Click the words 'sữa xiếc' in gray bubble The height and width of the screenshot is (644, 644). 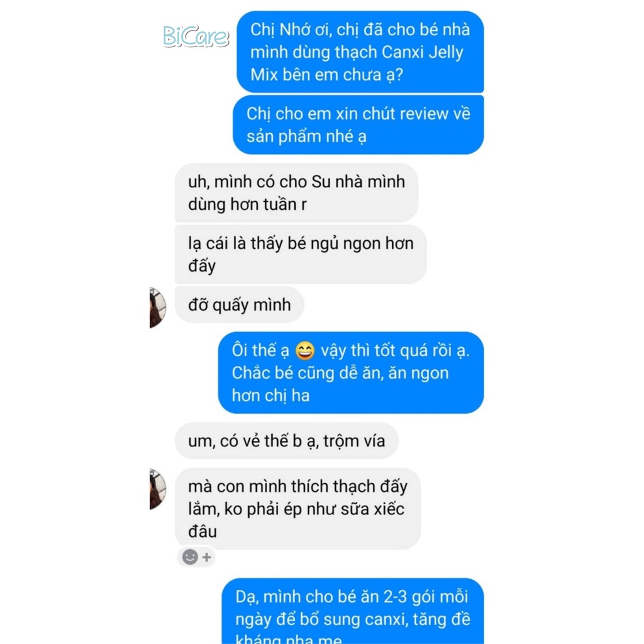coord(378,509)
